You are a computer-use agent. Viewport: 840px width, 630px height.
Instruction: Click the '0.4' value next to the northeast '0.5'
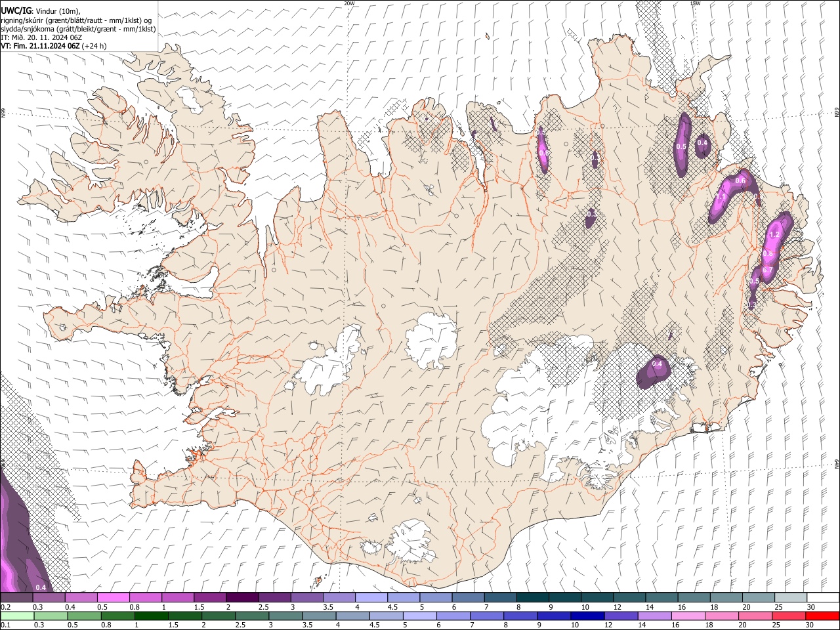tap(702, 143)
